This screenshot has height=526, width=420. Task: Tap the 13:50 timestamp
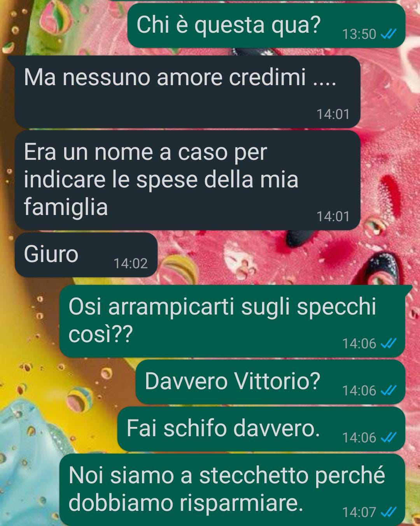click(359, 35)
